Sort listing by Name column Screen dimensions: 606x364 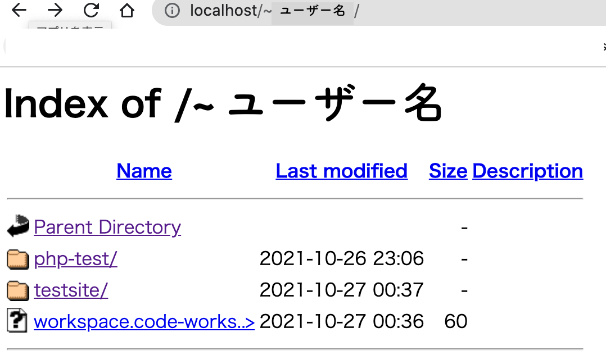coord(144,171)
